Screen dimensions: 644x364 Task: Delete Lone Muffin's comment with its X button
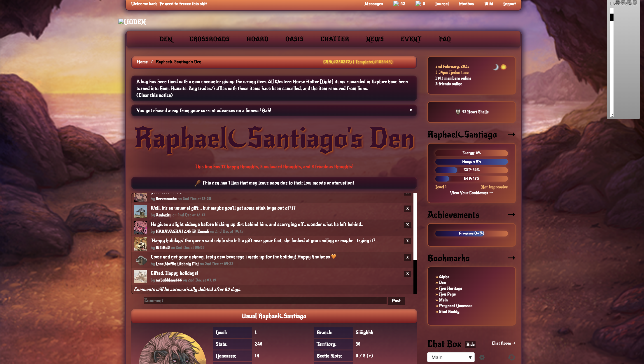[408, 257]
